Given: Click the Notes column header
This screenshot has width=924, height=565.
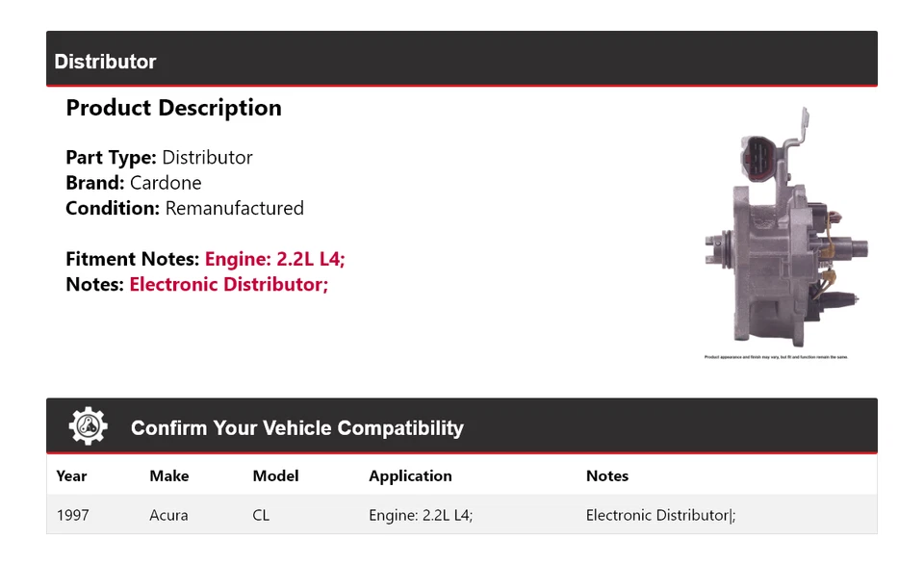Looking at the screenshot, I should tap(607, 475).
